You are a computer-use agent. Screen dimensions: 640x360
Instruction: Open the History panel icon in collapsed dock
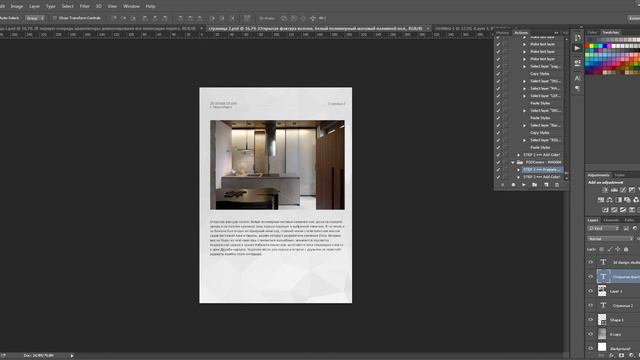577,38
